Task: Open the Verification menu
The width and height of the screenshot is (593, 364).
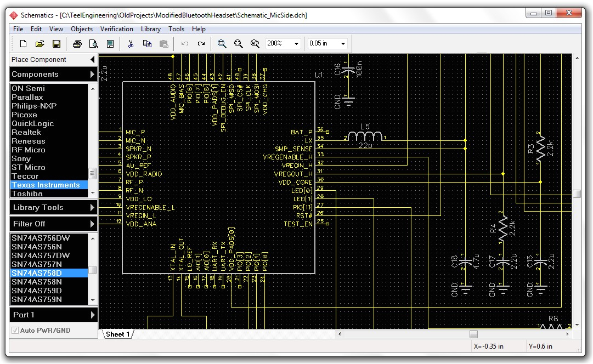Action: tap(117, 29)
